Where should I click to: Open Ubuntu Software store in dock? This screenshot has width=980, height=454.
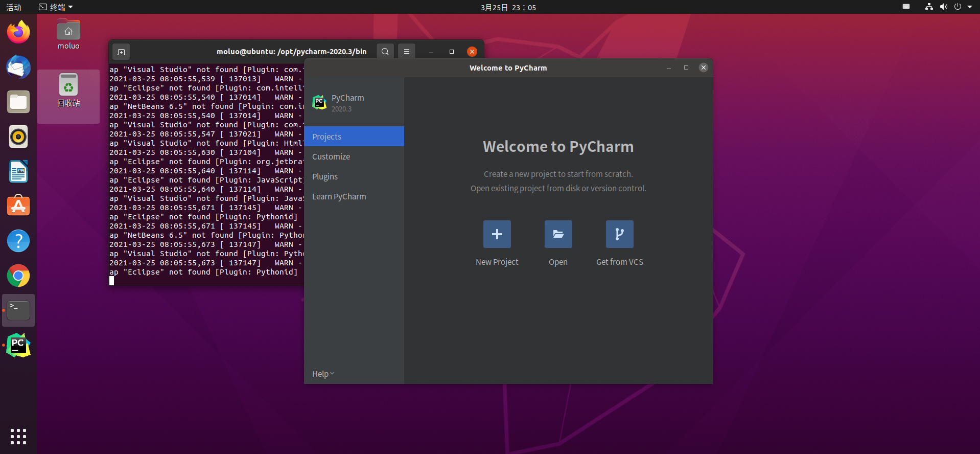18,206
